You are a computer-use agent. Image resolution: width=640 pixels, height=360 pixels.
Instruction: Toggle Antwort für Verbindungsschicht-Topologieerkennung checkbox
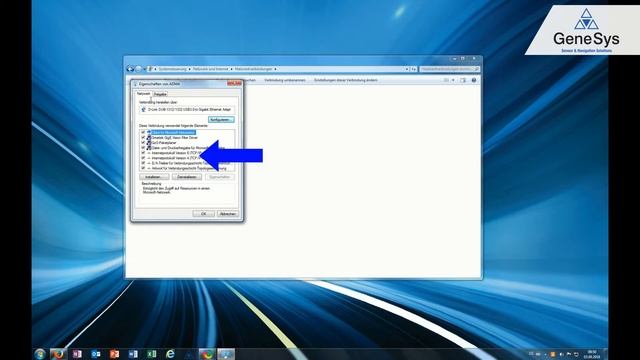[143, 168]
